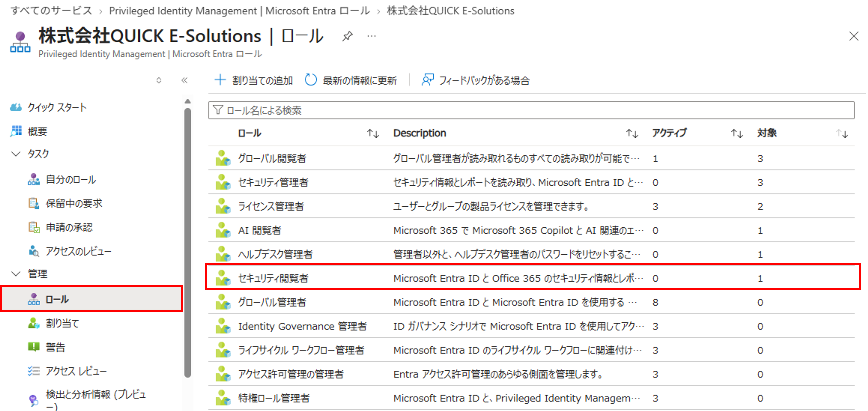Click the 保留中の要求 icon
Image resolution: width=868 pixels, height=411 pixels.
pos(34,203)
